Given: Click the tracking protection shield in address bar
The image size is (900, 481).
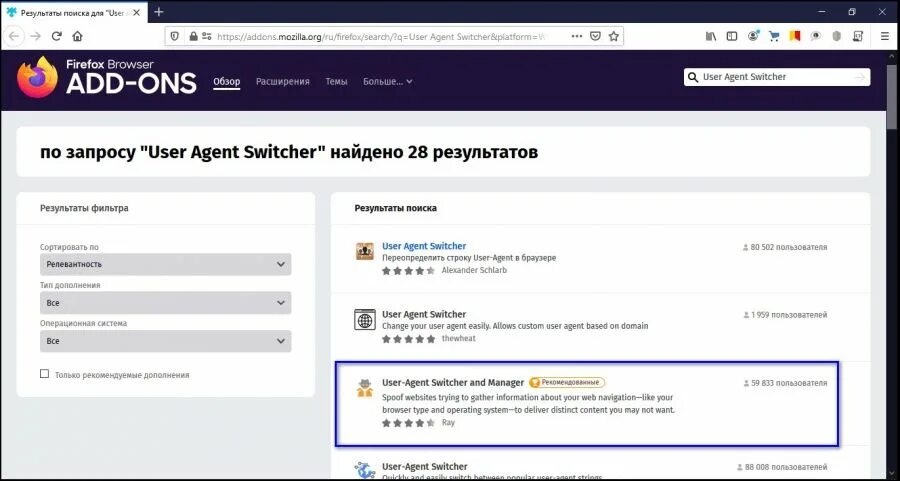Looking at the screenshot, I should tap(176, 36).
